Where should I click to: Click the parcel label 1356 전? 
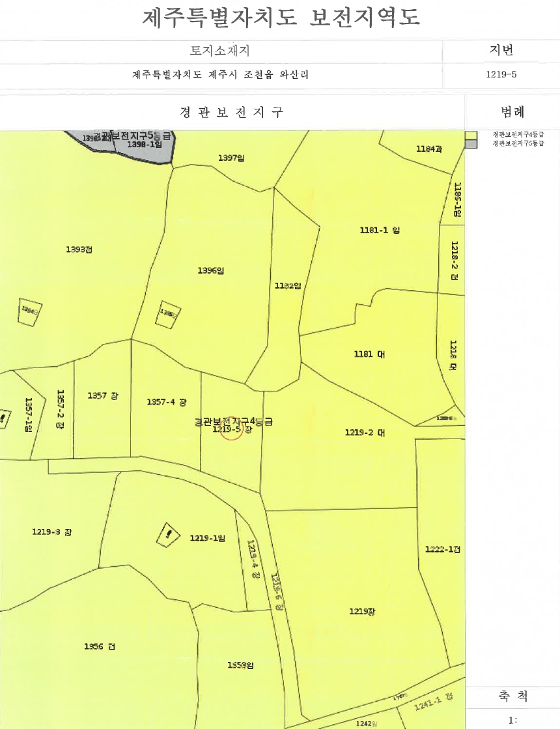[100, 646]
